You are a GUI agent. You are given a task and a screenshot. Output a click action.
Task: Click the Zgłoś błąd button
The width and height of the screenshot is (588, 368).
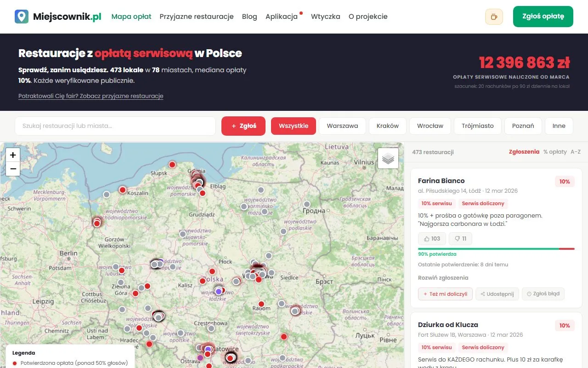point(543,294)
